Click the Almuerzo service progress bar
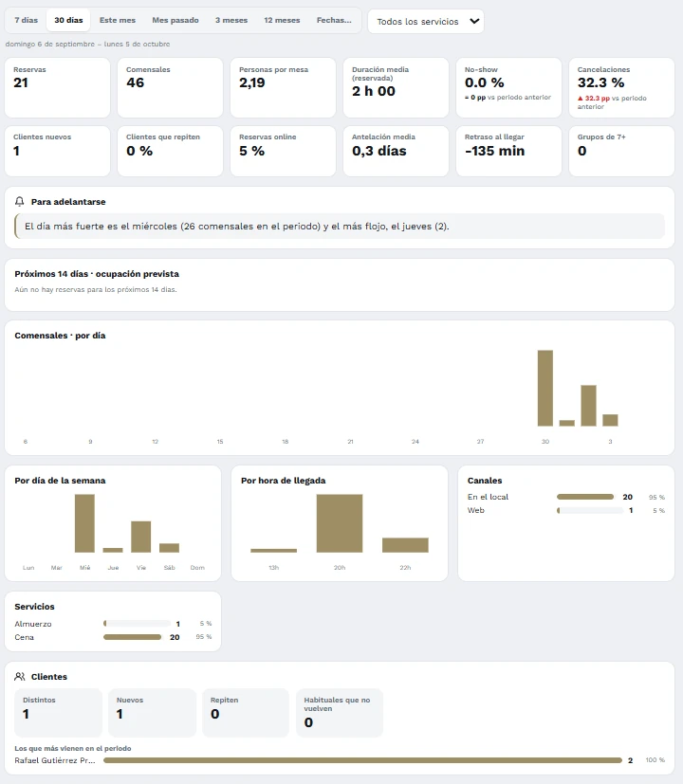Viewport: 683px width, 784px height. [138, 624]
